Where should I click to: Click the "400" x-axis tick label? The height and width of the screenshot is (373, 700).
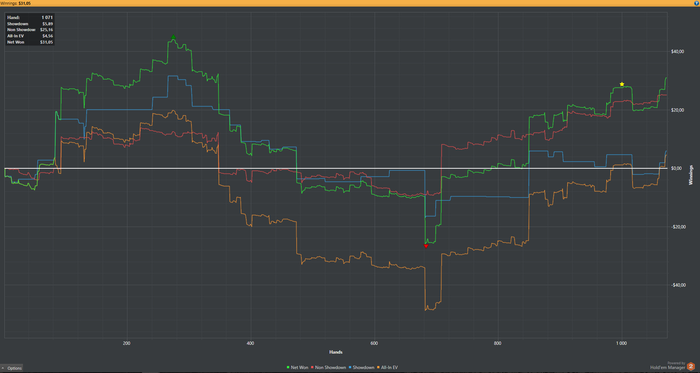(x=250, y=343)
